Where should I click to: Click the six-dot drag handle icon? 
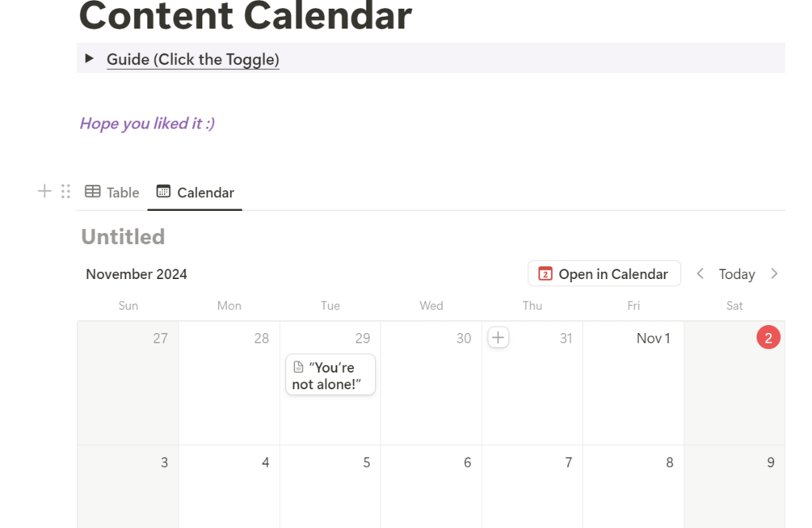point(65,191)
